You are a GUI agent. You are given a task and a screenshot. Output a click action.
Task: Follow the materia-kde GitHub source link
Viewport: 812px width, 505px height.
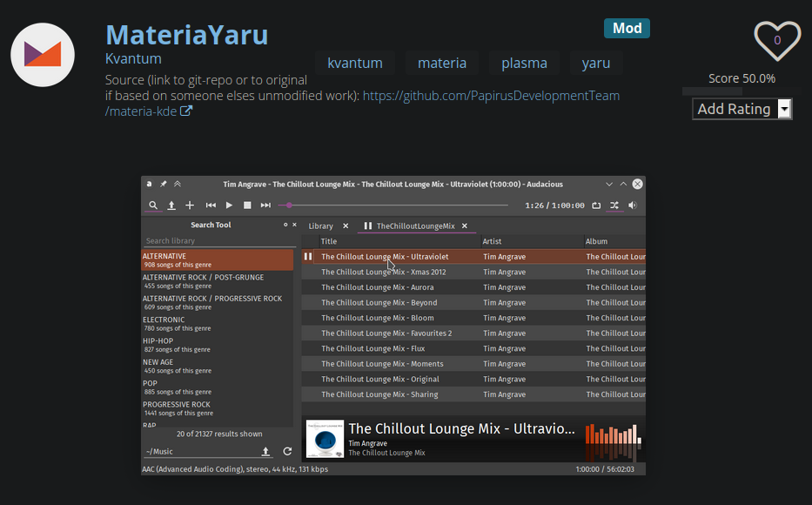363,103
